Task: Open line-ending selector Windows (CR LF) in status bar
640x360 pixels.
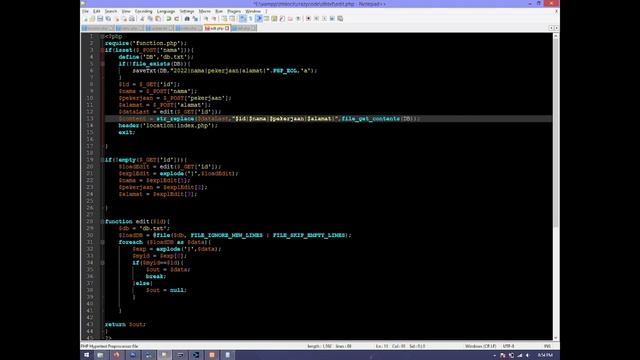Action: tap(480, 346)
